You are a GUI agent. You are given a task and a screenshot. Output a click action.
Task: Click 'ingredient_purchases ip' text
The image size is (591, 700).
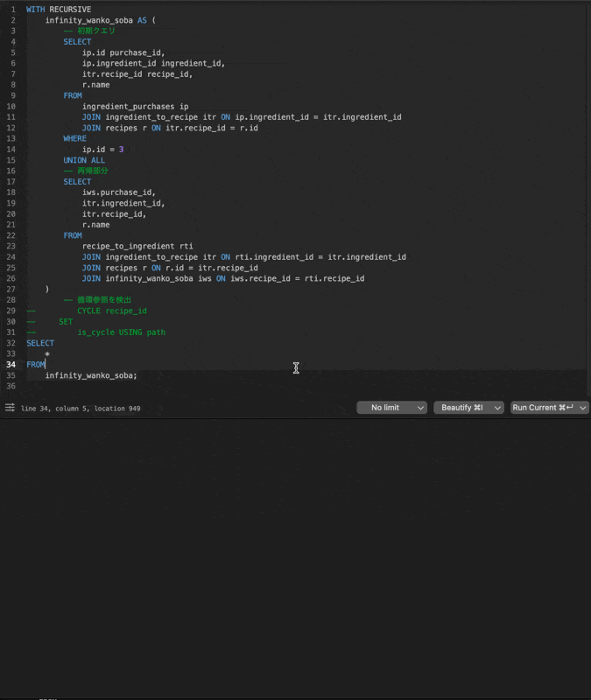click(x=136, y=106)
